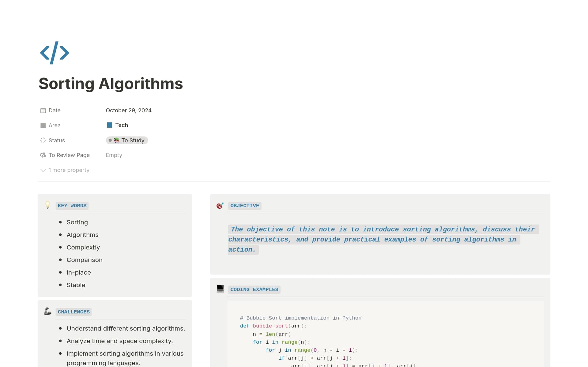The height and width of the screenshot is (367, 588).
Task: Click the 'n = len(arr)' code line
Action: point(272,334)
